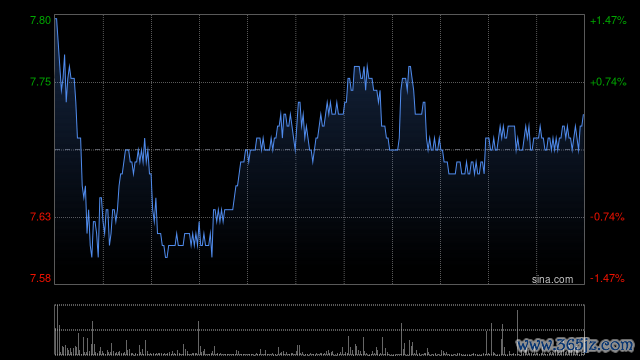Image resolution: width=640 pixels, height=360 pixels.
Task: Click the +1.47% percentage label
Action: click(608, 20)
